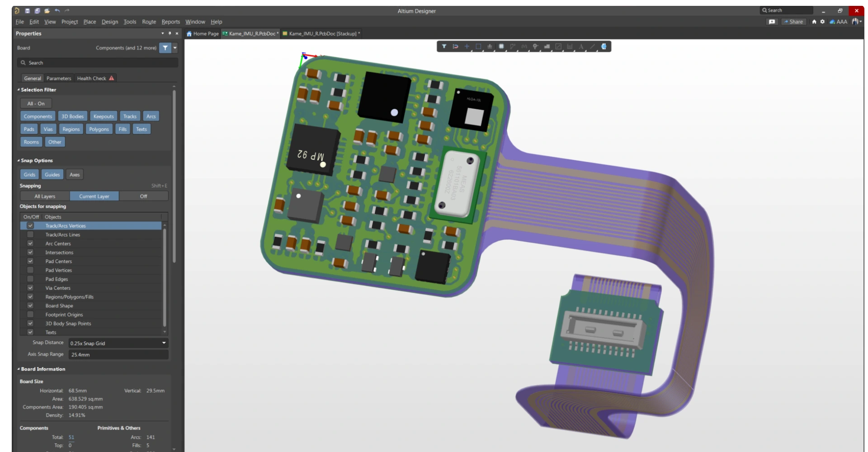Click the Undo arrow icon

pos(57,10)
